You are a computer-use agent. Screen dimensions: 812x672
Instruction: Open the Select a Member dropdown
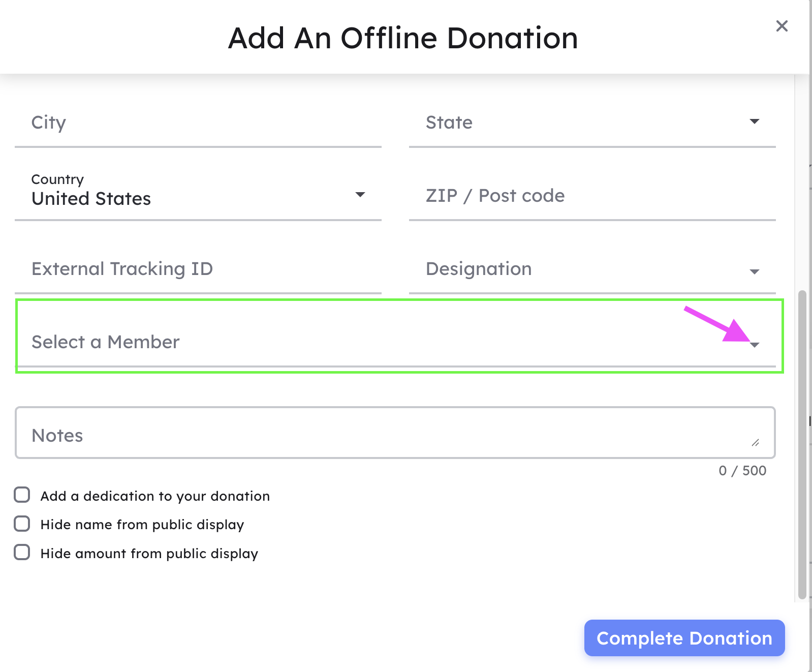395,342
